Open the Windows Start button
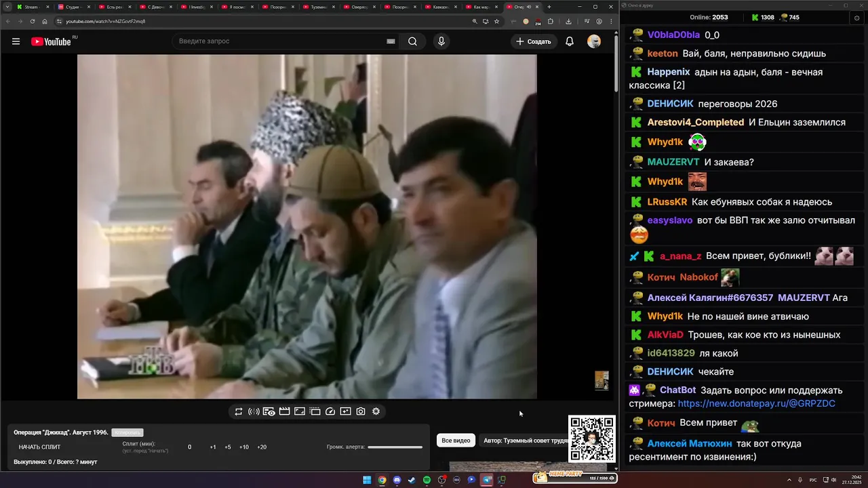The height and width of the screenshot is (488, 868). pyautogui.click(x=367, y=480)
